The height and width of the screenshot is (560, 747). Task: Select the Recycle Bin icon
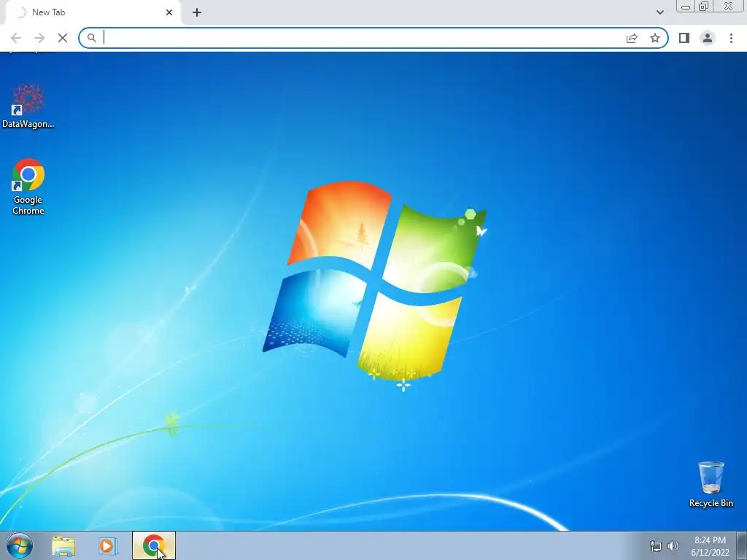[x=711, y=484]
